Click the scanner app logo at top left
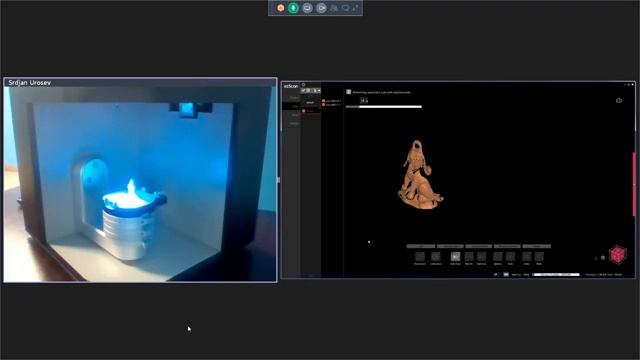640x360 pixels. pos(291,86)
